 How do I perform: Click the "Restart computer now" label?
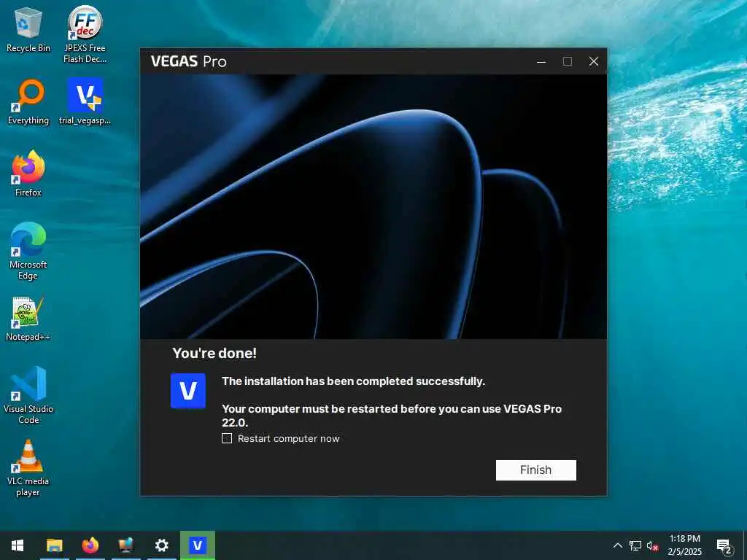coord(289,438)
